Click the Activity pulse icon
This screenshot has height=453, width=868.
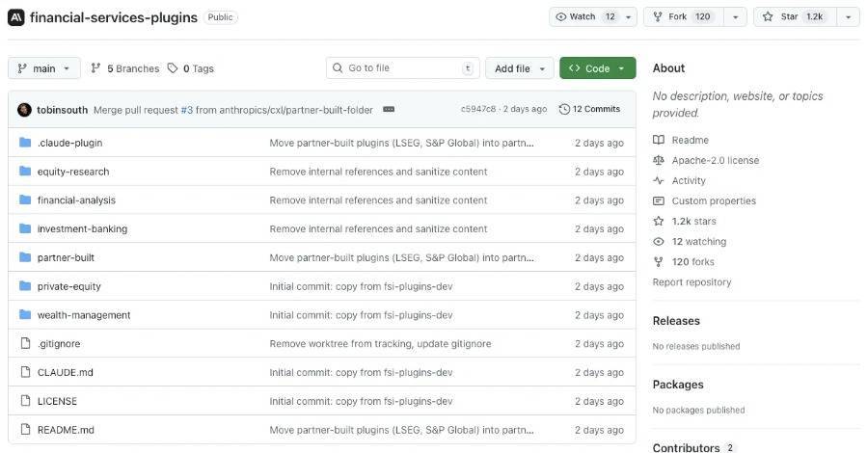coord(659,181)
